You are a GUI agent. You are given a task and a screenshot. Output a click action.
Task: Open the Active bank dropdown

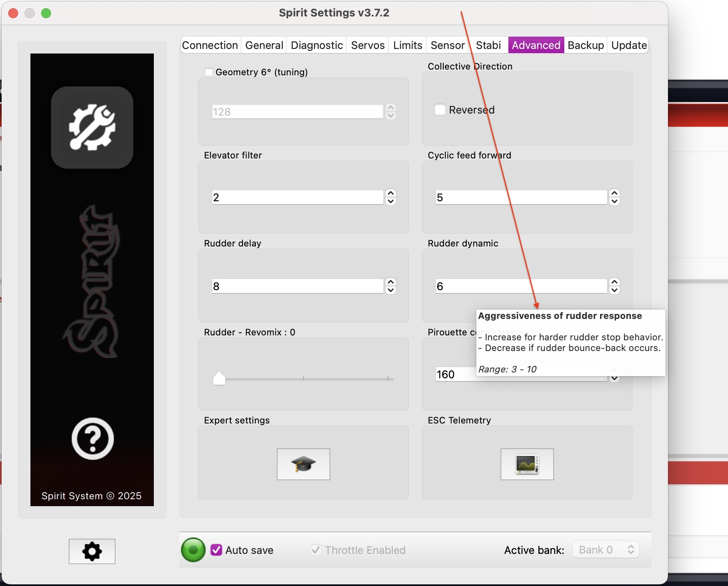605,550
